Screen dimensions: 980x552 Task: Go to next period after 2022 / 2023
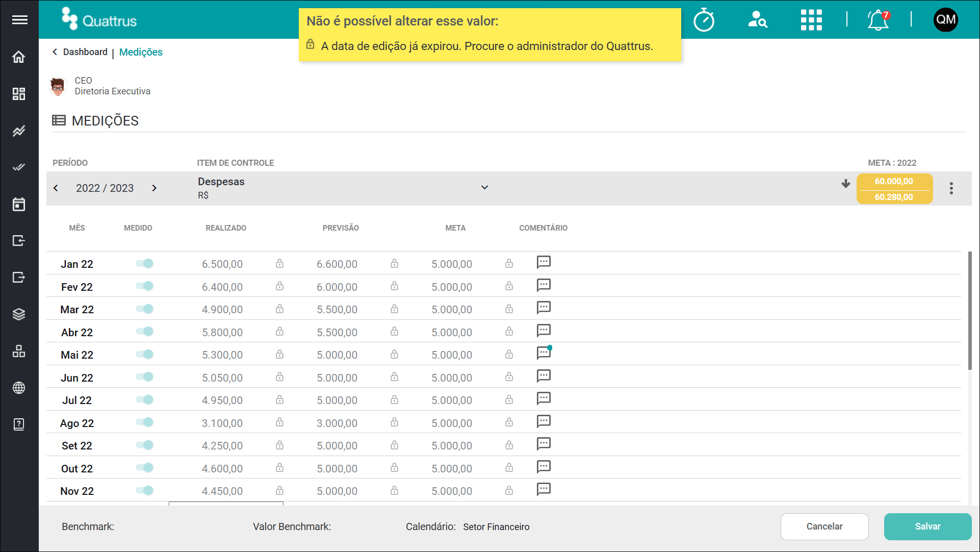click(x=154, y=188)
